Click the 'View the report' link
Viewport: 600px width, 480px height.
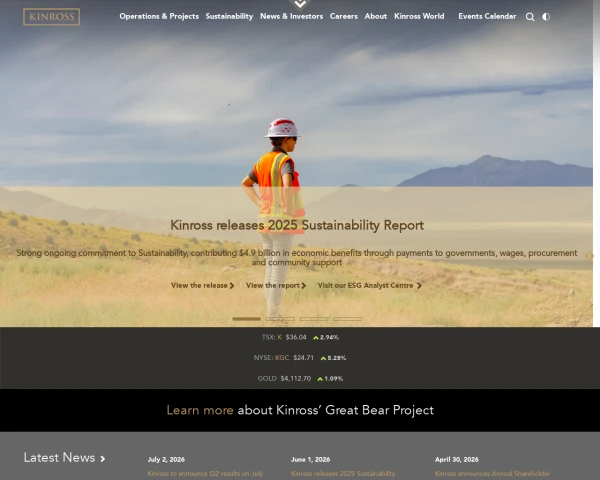point(276,286)
